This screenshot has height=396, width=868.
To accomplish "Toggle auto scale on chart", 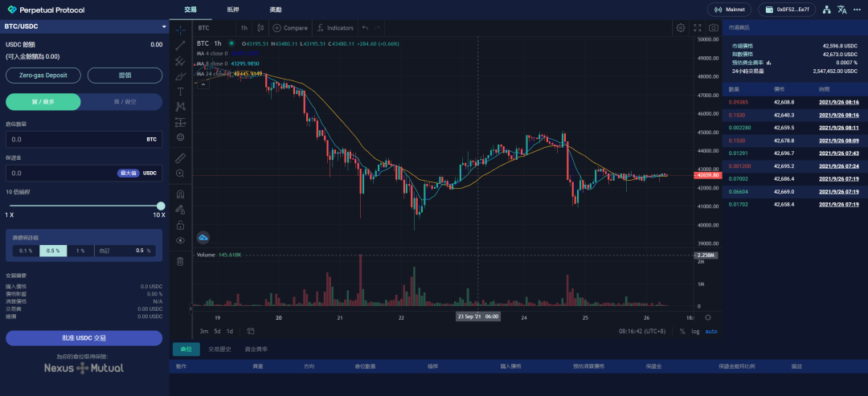I will click(711, 331).
